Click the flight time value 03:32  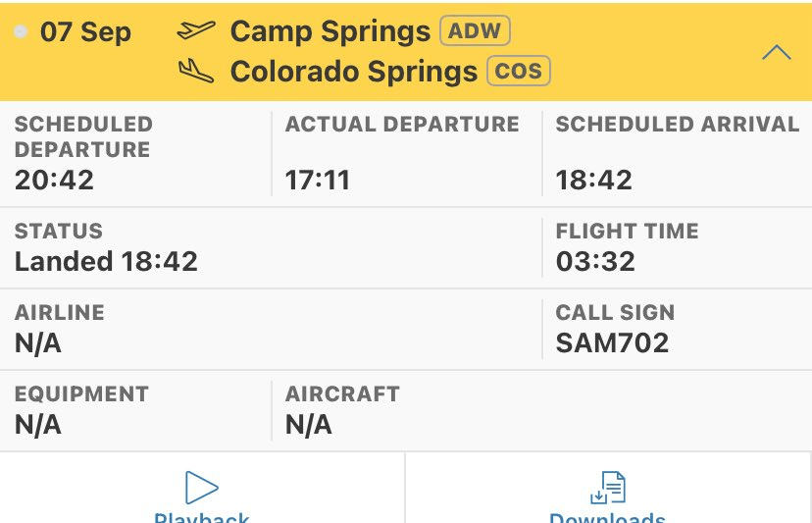tap(595, 261)
